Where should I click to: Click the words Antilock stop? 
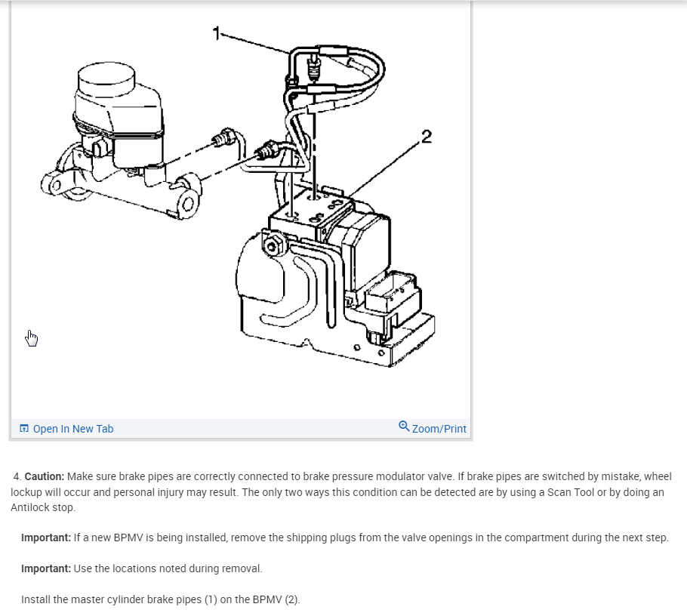pos(43,508)
